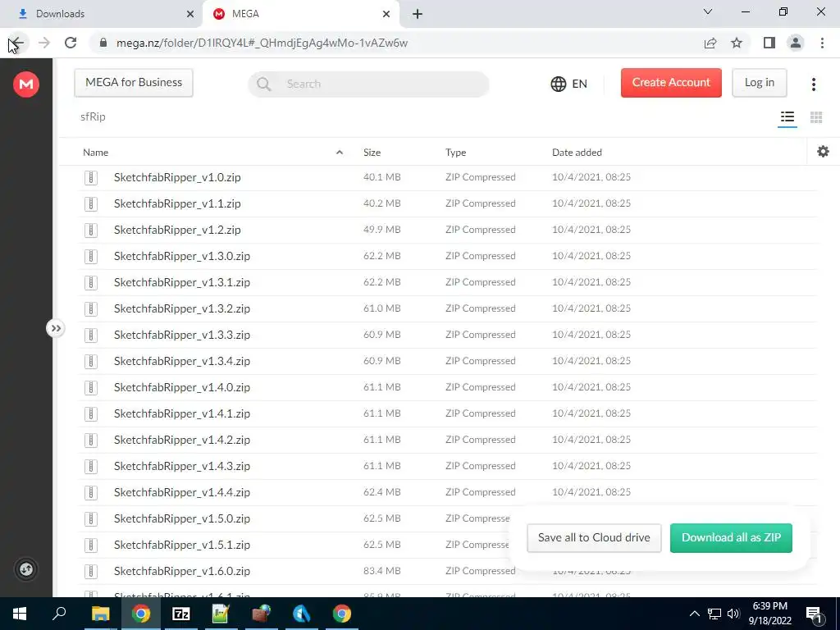The width and height of the screenshot is (840, 630).
Task: Switch to the MEGA browser tab
Action: (301, 14)
